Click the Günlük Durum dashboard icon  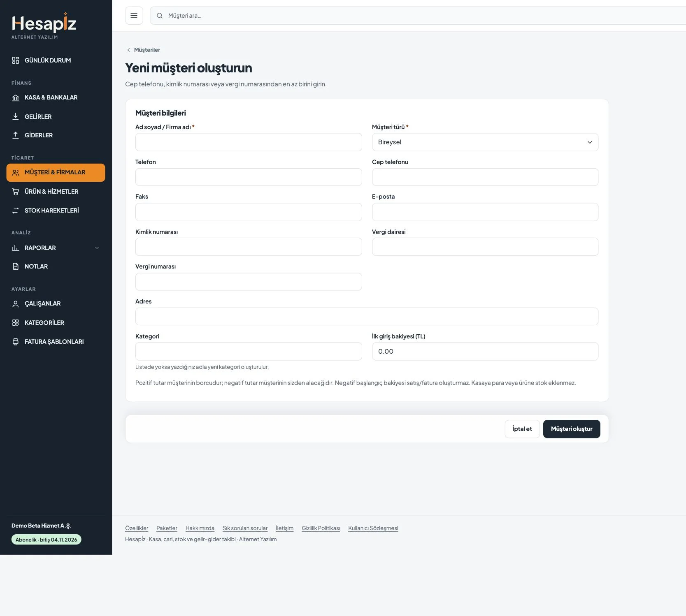[16, 60]
